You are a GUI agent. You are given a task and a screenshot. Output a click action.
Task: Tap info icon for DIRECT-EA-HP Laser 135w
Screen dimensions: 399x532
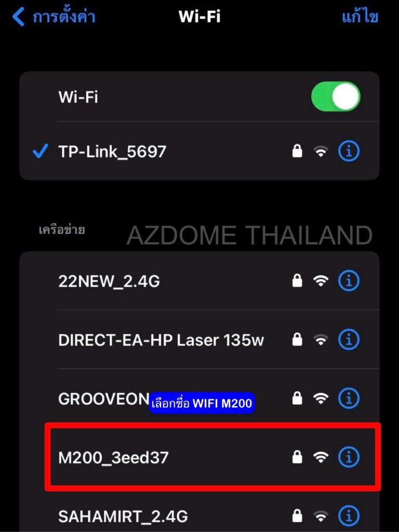[349, 339]
